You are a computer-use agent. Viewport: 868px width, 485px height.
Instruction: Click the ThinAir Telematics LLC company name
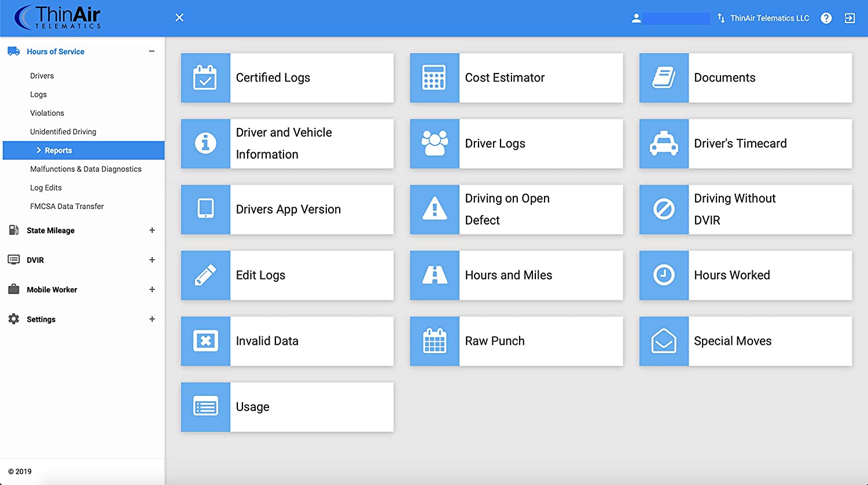770,18
